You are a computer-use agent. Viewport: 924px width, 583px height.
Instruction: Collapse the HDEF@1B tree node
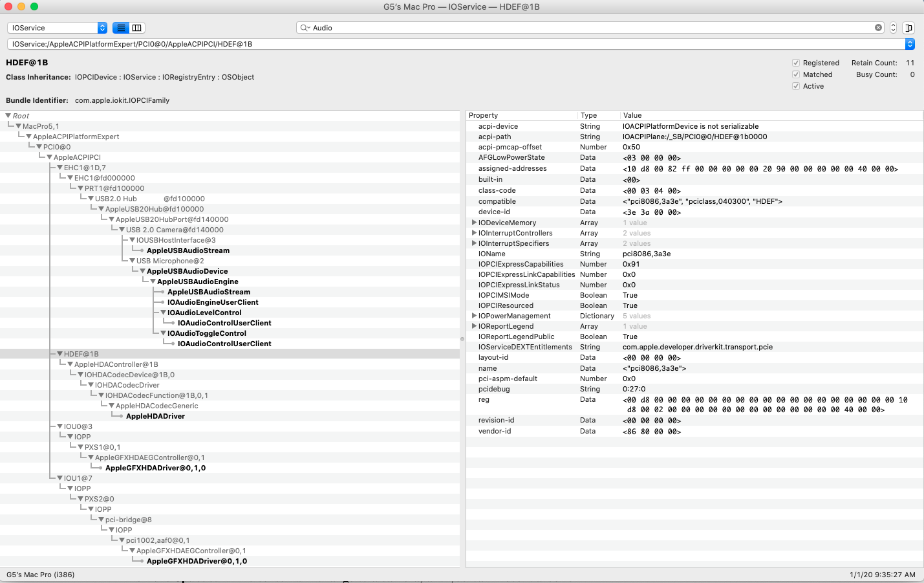[60, 354]
